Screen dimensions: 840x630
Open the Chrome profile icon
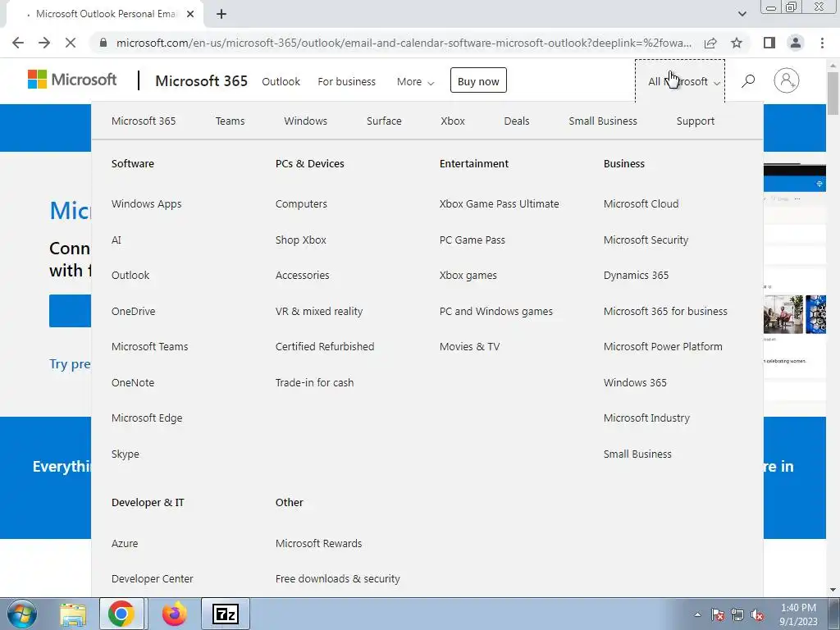point(796,43)
